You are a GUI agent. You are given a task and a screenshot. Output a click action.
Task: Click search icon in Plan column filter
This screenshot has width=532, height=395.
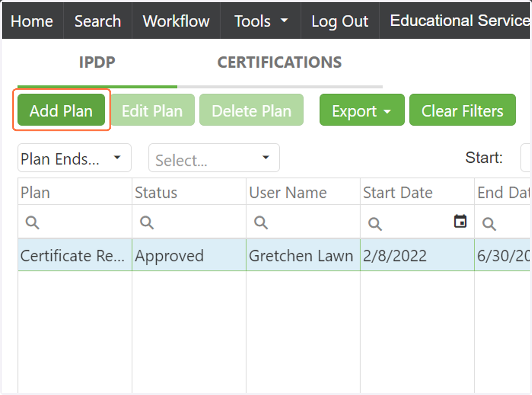point(32,222)
